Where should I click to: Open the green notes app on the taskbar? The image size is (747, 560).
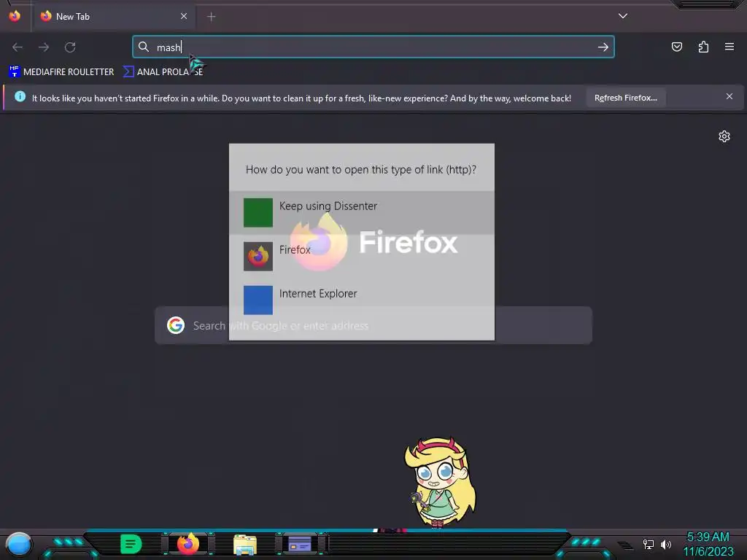pyautogui.click(x=131, y=544)
